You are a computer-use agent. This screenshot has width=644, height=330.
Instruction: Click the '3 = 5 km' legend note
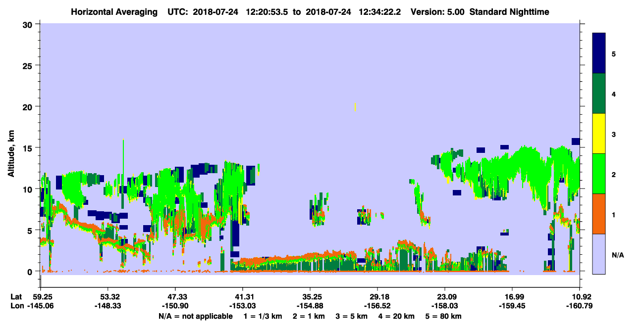click(x=352, y=316)
